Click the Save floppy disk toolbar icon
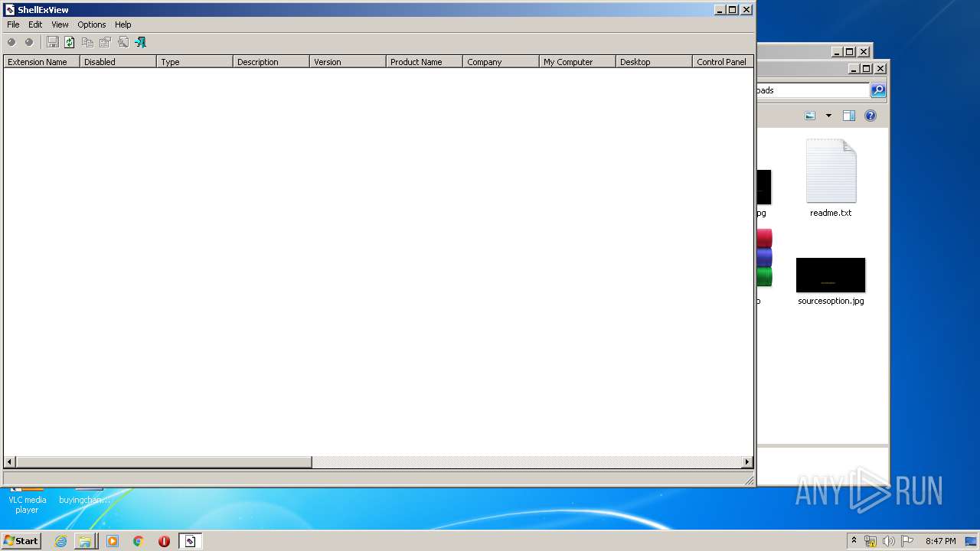This screenshot has width=980, height=551. pyautogui.click(x=52, y=42)
